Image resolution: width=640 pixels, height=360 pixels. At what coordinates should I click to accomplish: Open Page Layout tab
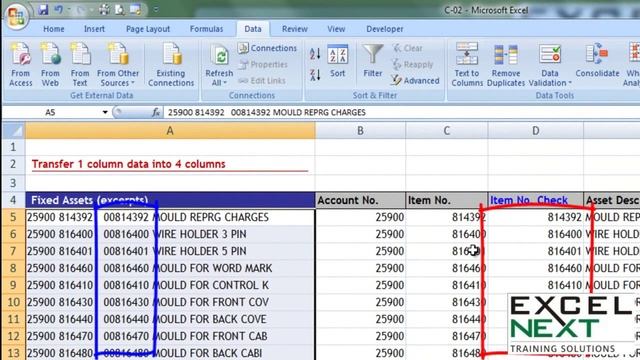click(x=148, y=29)
